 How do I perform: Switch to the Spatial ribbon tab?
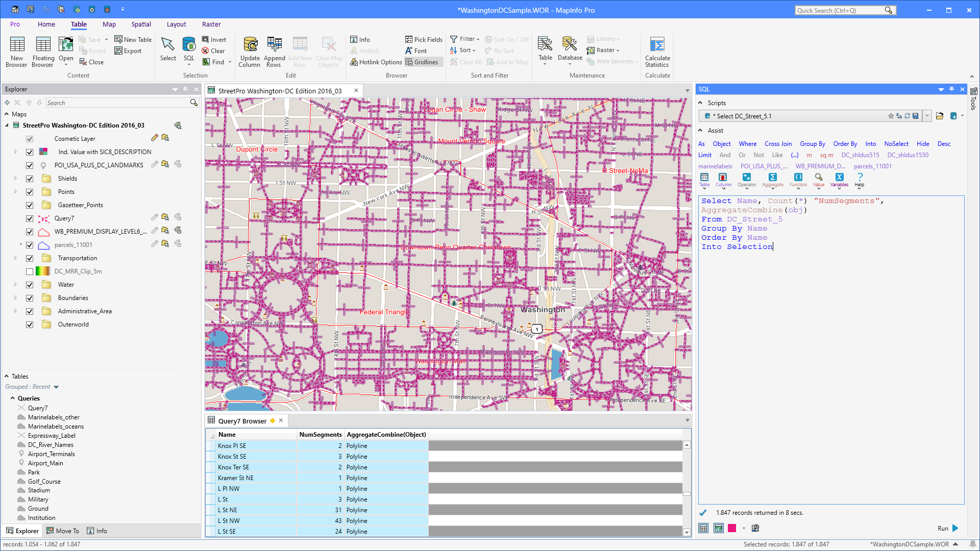[x=141, y=24]
